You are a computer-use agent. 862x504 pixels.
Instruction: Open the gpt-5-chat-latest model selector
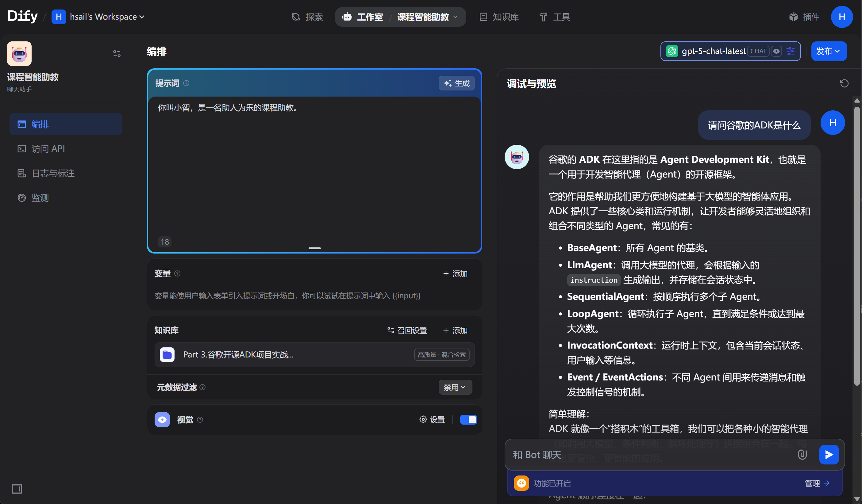[x=730, y=51]
